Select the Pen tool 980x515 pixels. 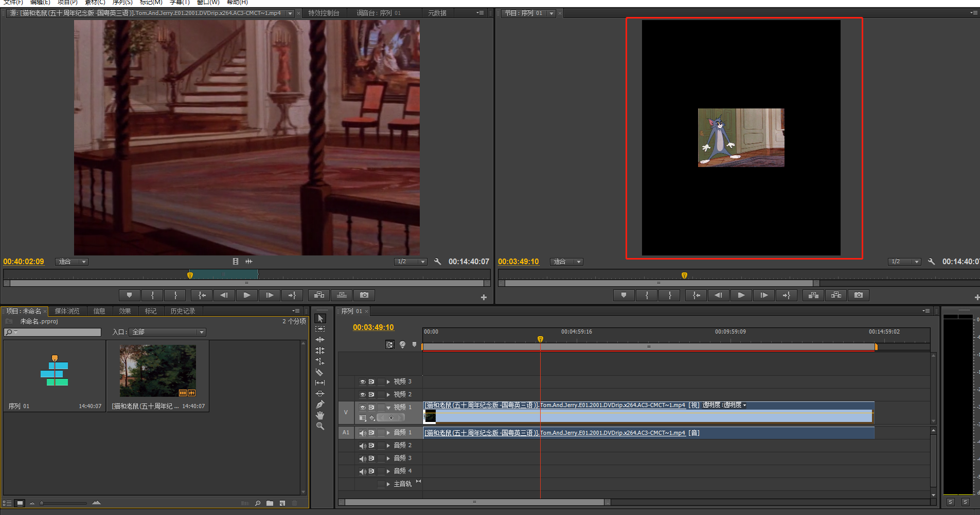click(x=320, y=404)
